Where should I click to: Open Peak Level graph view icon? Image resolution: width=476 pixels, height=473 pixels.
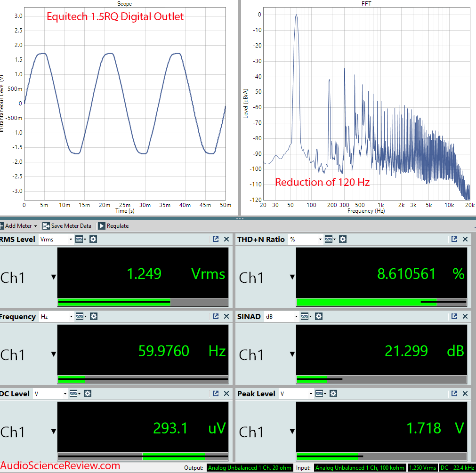point(321,394)
